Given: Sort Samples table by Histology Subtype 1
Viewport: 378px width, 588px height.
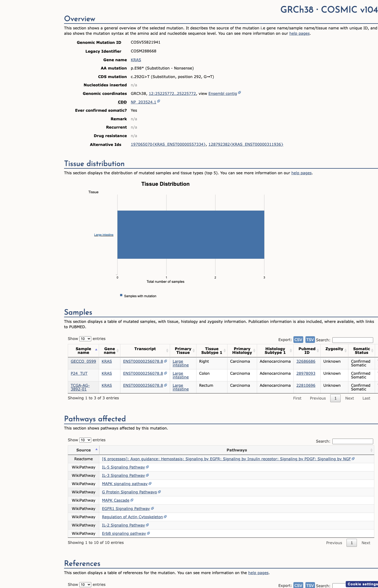Looking at the screenshot, I should (275, 351).
